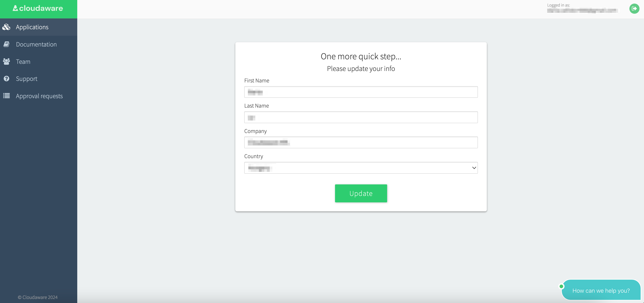Click the Company input field
Screen dimensions: 644x303
click(361, 142)
